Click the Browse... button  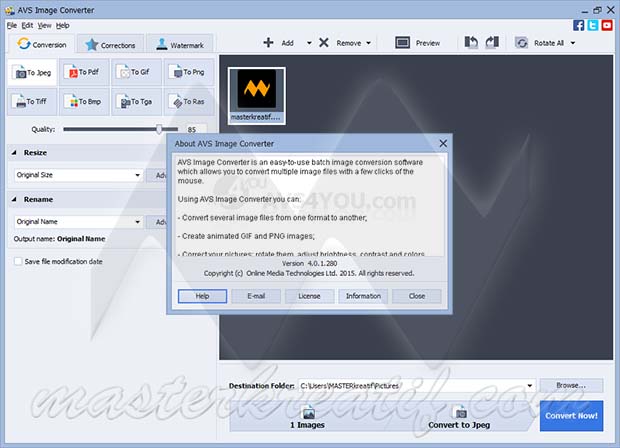(x=571, y=386)
